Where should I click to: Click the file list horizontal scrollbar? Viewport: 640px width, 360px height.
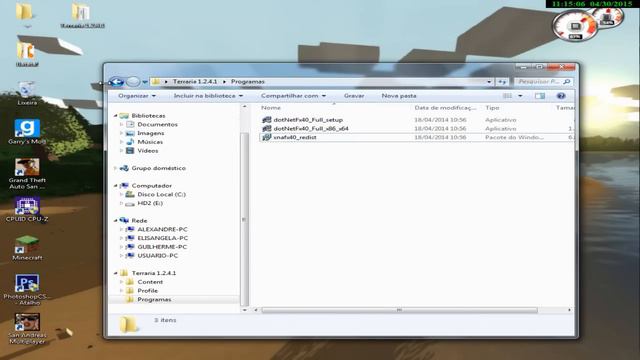click(399, 310)
